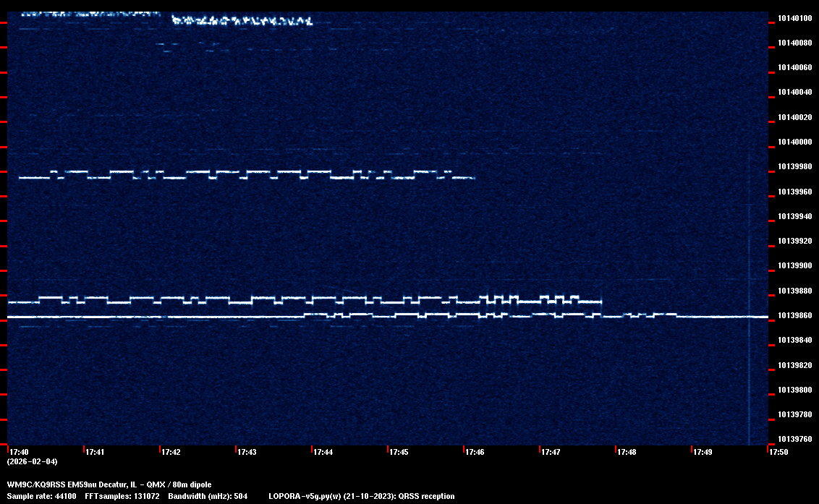Click the 17:45 time axis label

click(x=399, y=452)
